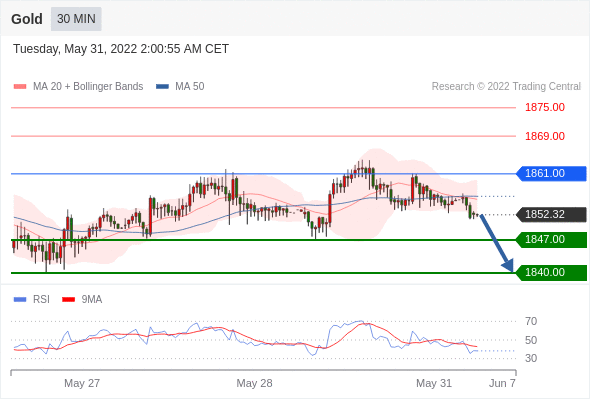This screenshot has height=400, width=590.
Task: Click the RSI 70 overbought level label
Action: click(x=531, y=321)
